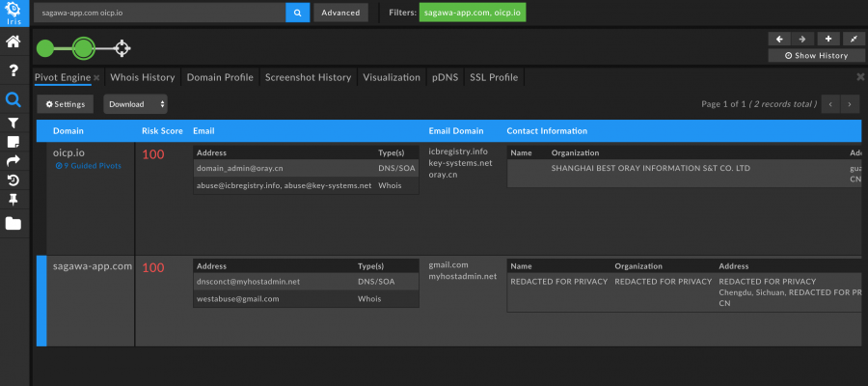Screen dimensions: 868x386
Task: Click oray.cn email domain
Action: 443,175
